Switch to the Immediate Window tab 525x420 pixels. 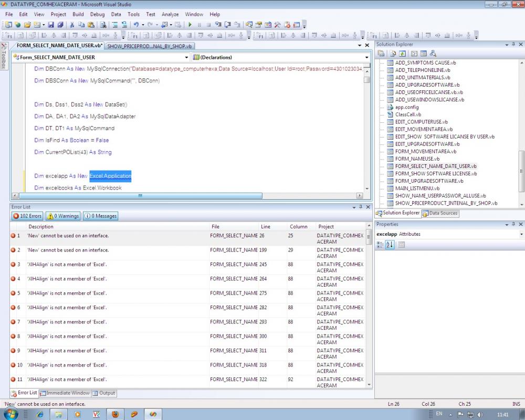tap(65, 393)
